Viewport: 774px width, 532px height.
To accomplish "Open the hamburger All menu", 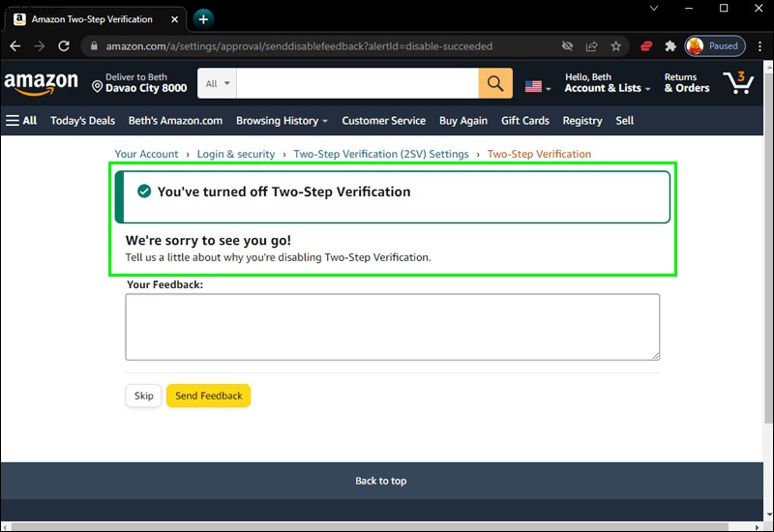I will tap(21, 120).
